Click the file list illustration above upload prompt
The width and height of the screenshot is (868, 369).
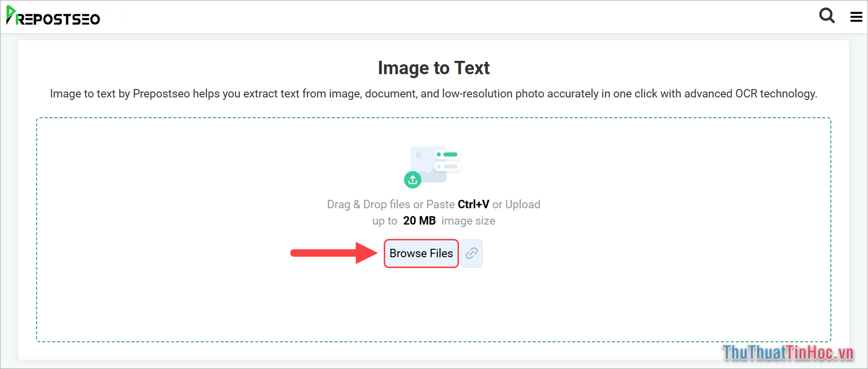pyautogui.click(x=435, y=161)
